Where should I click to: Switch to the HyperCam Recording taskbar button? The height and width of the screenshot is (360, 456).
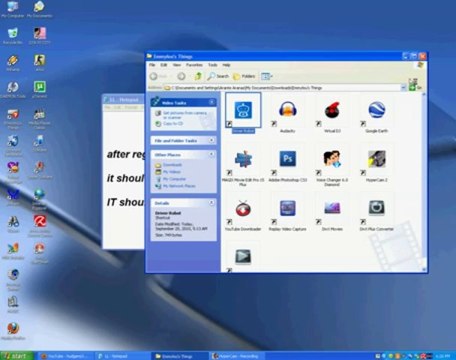tap(237, 356)
